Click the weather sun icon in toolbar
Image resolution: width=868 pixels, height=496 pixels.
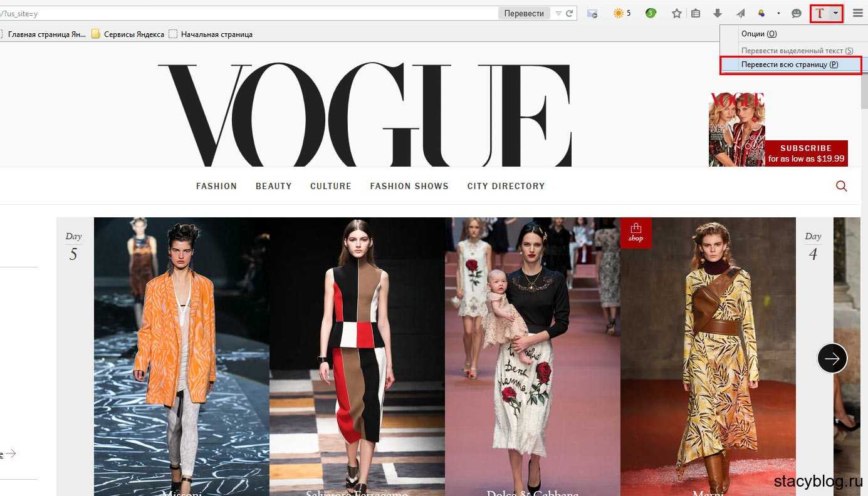[x=619, y=13]
